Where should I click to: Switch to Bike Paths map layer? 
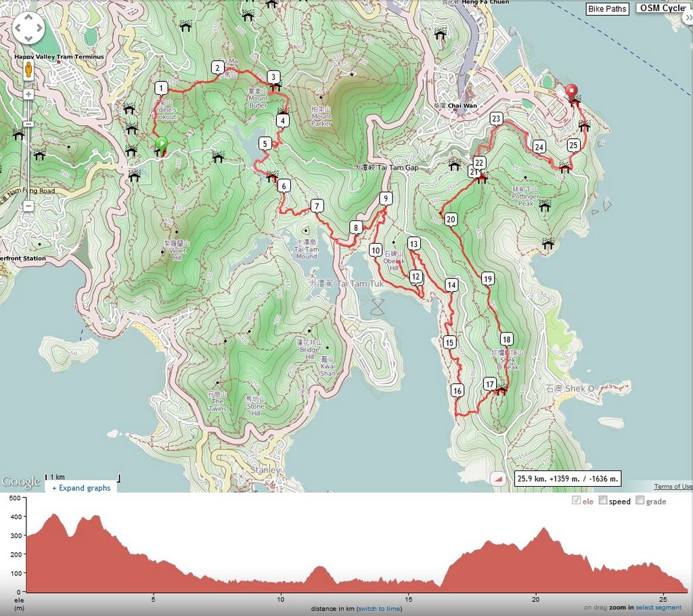(607, 9)
